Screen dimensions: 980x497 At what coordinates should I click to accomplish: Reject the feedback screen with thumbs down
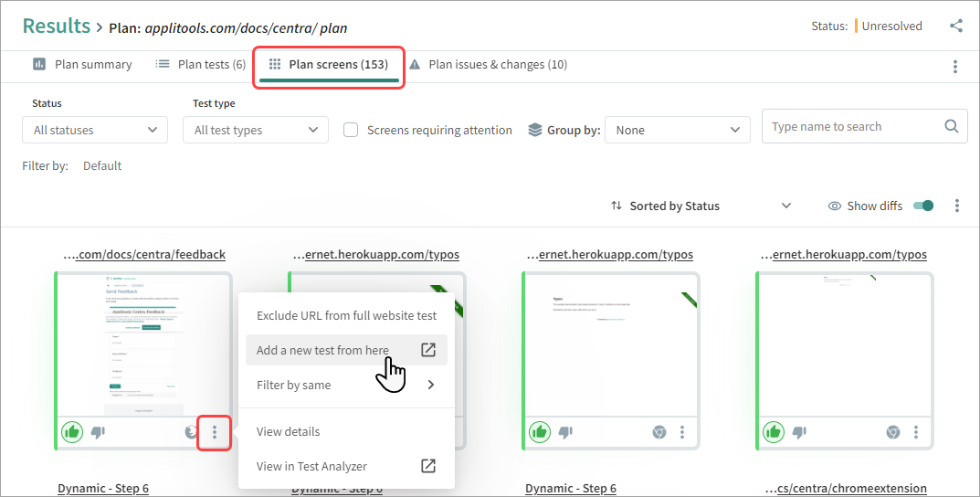98,432
